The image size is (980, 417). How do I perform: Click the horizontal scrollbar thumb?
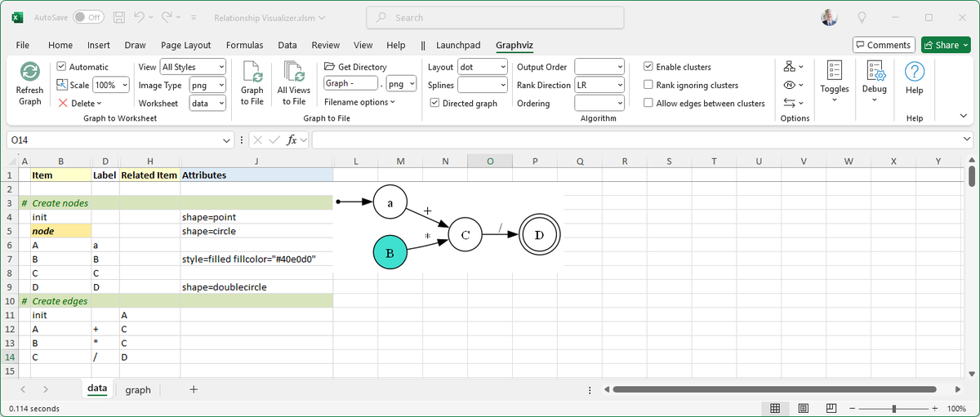point(774,389)
